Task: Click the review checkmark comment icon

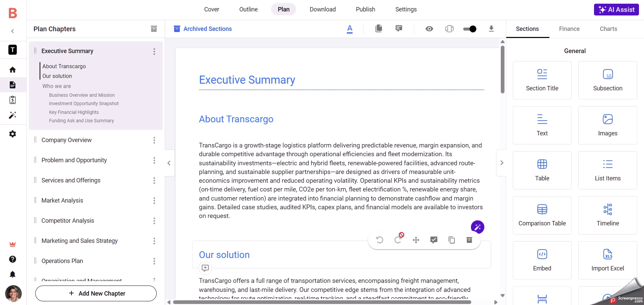Action: point(434,240)
